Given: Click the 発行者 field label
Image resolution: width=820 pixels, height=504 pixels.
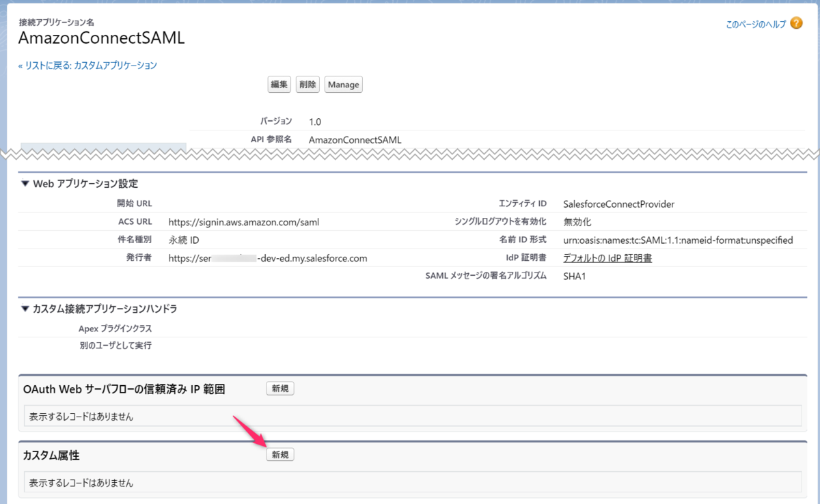Looking at the screenshot, I should [x=139, y=258].
